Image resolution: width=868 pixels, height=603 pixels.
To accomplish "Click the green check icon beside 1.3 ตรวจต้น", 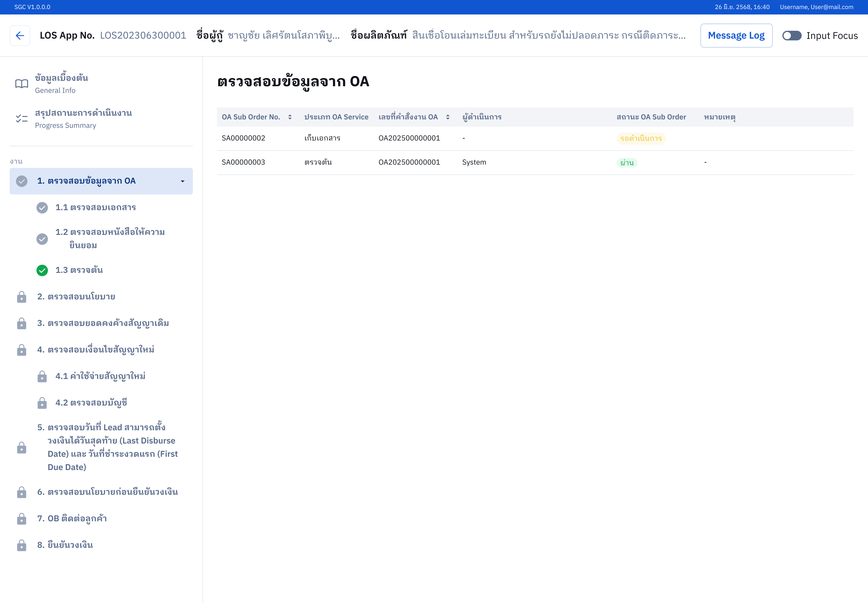I will click(42, 270).
